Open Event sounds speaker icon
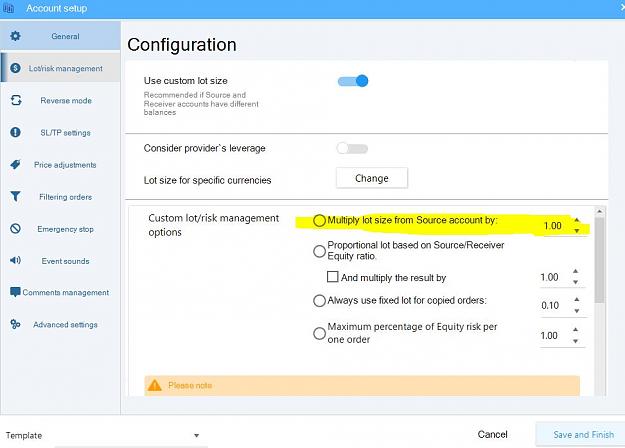The width and height of the screenshot is (625, 448). point(15,260)
